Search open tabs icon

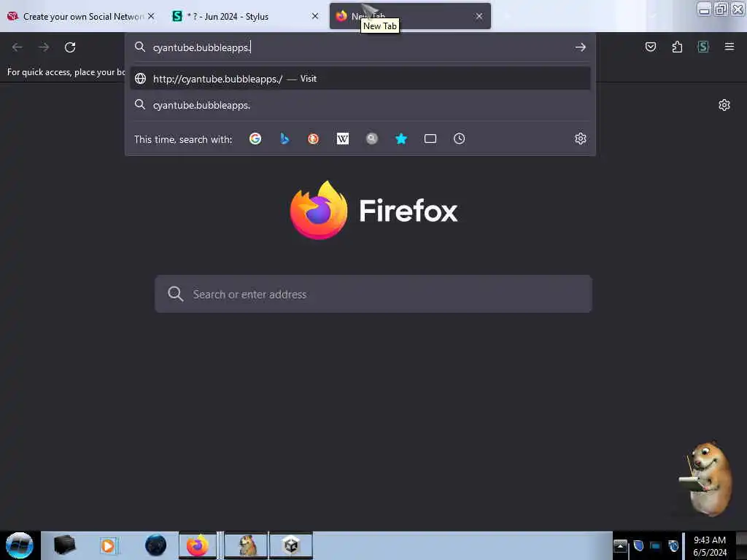pos(430,139)
